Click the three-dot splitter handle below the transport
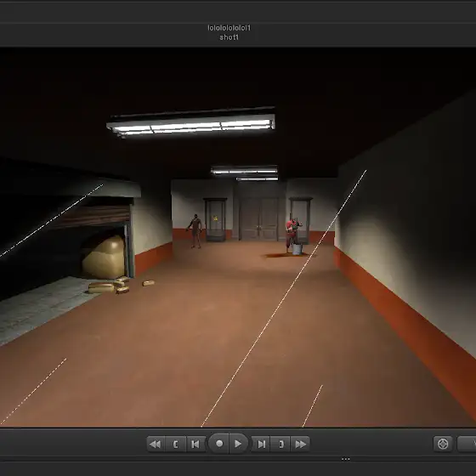This screenshot has height=476, width=476. point(345,459)
